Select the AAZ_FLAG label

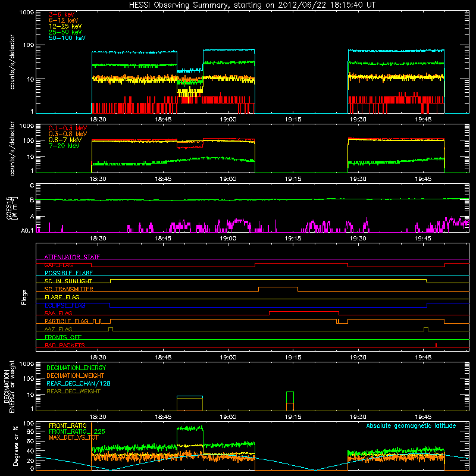[x=58, y=329]
